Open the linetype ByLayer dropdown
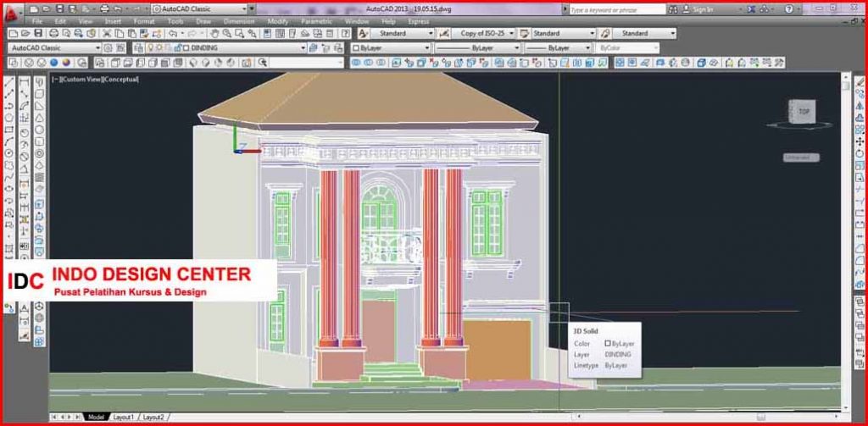This screenshot has height=426, width=868. click(516, 48)
